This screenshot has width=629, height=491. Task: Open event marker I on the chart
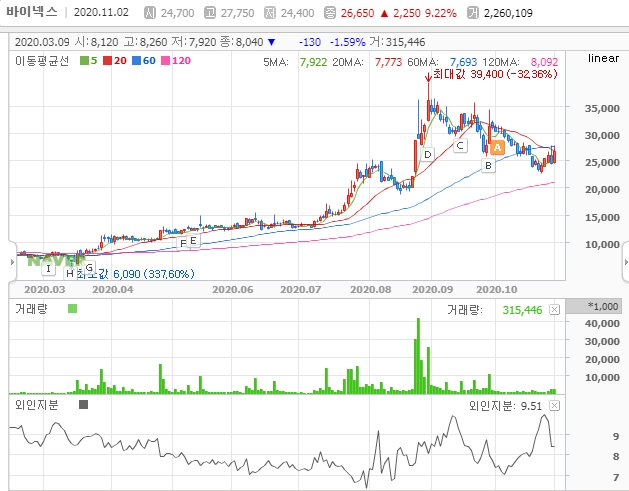tap(49, 268)
